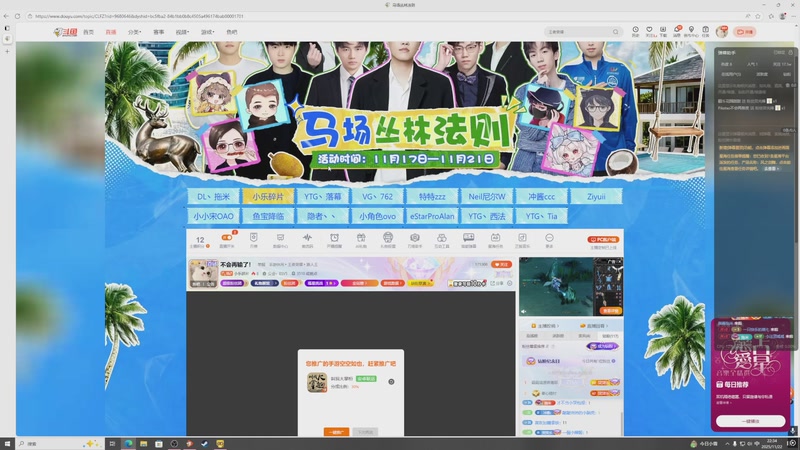Screen dimensions: 800x450
Task: Open the shield icon in streamer toolbar
Action: pos(254,238)
